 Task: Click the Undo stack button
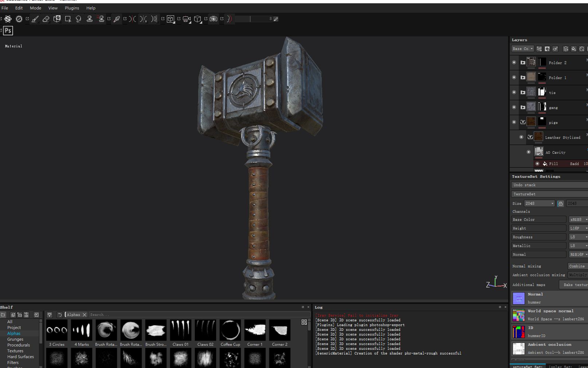pyautogui.click(x=549, y=185)
